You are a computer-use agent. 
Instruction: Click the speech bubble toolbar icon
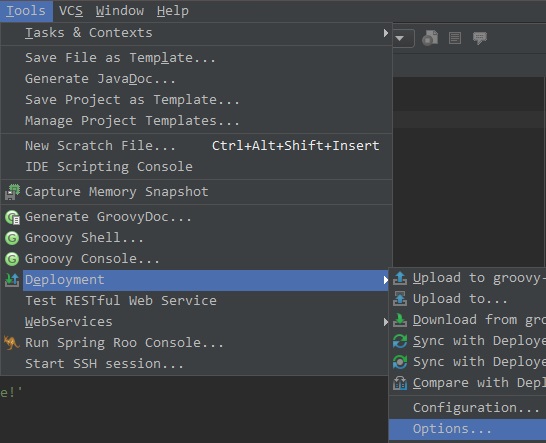tap(479, 38)
